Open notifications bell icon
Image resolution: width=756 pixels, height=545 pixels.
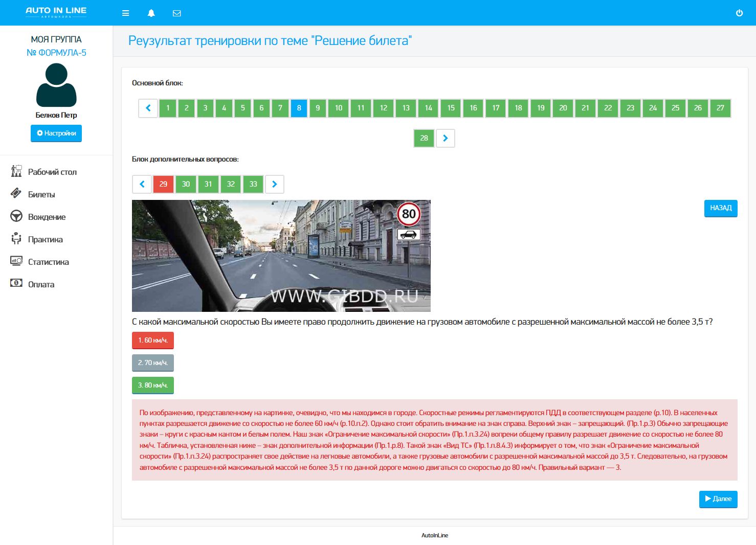tap(151, 13)
